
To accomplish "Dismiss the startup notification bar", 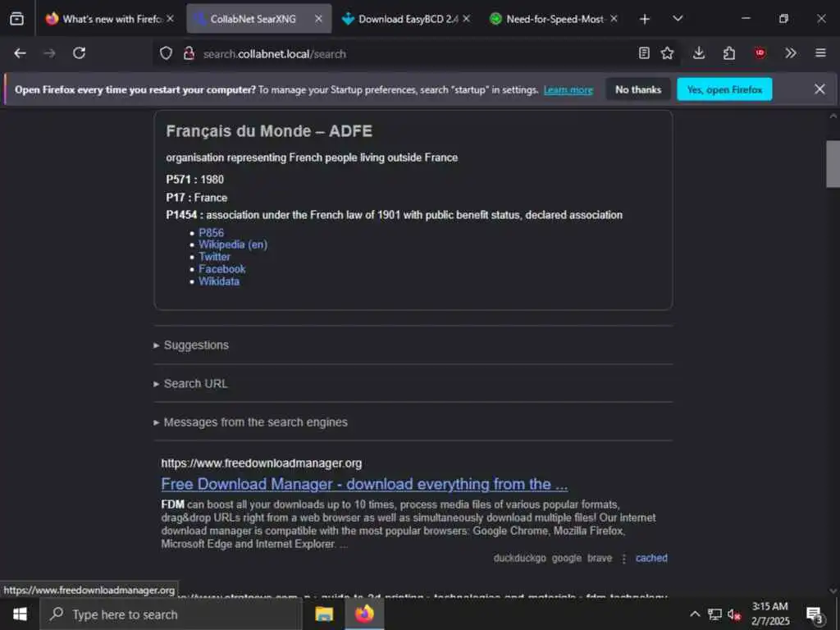I will click(x=819, y=89).
